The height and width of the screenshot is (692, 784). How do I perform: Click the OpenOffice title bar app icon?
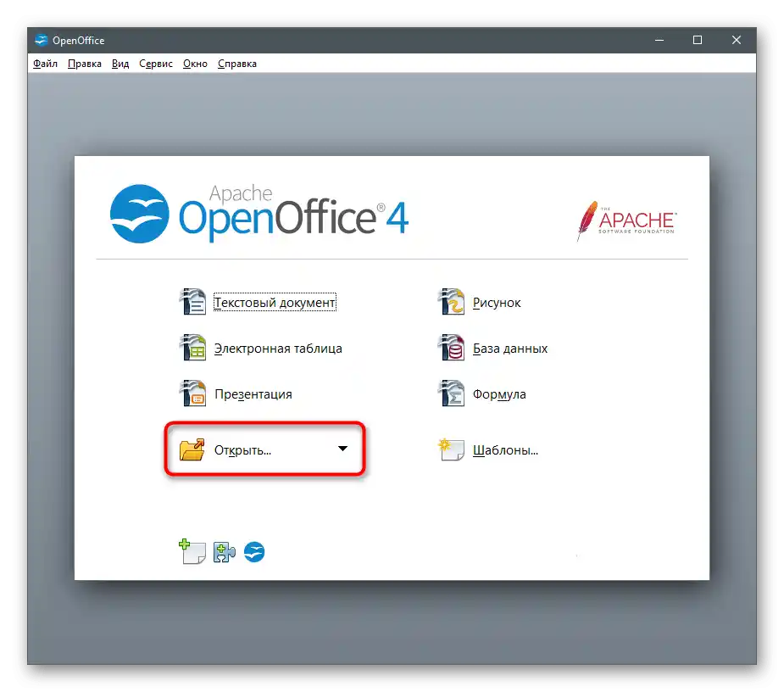coord(41,40)
